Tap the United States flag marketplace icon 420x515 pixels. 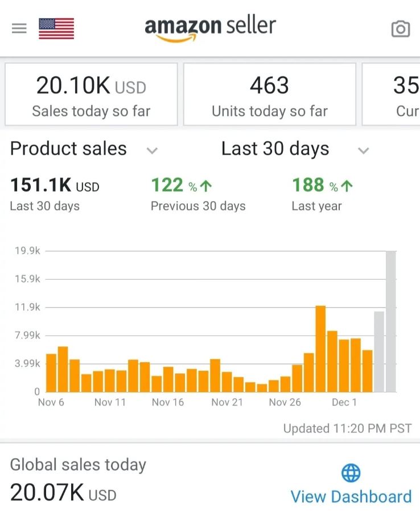coord(56,28)
